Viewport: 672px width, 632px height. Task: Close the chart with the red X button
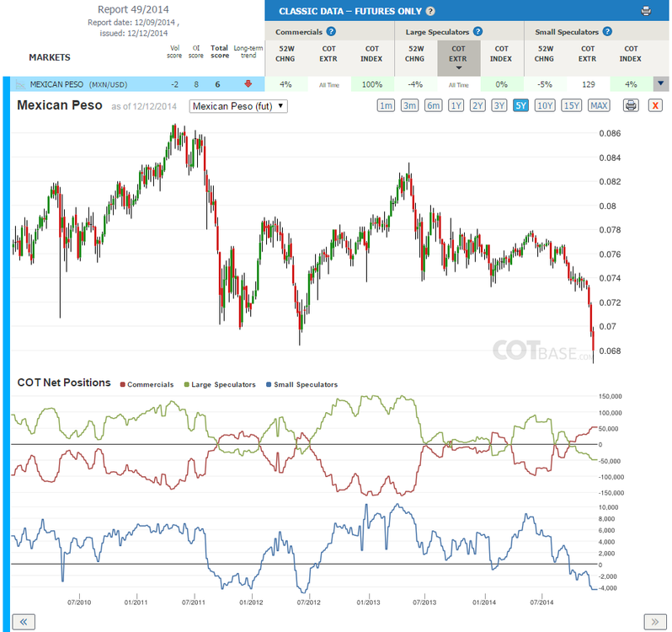click(x=655, y=105)
